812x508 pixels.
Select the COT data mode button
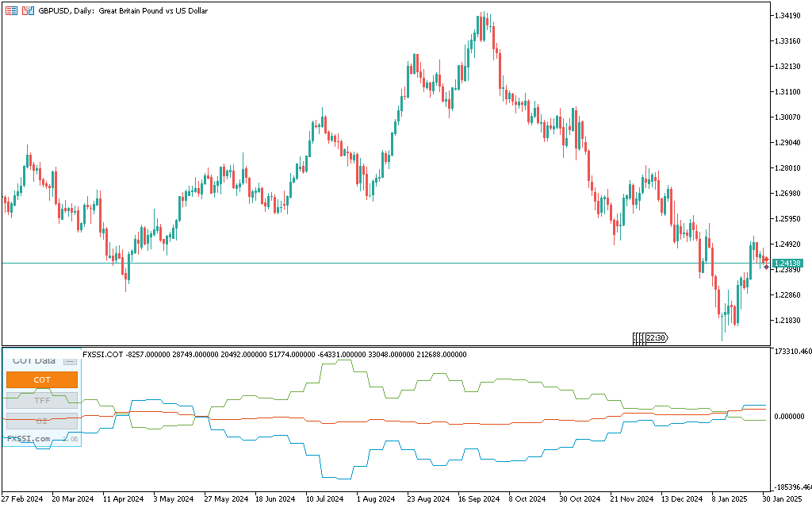point(42,380)
